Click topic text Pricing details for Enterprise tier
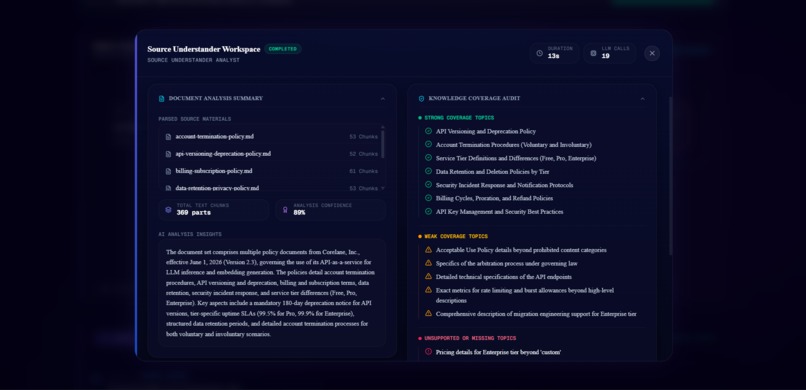This screenshot has width=806, height=390. click(498, 352)
